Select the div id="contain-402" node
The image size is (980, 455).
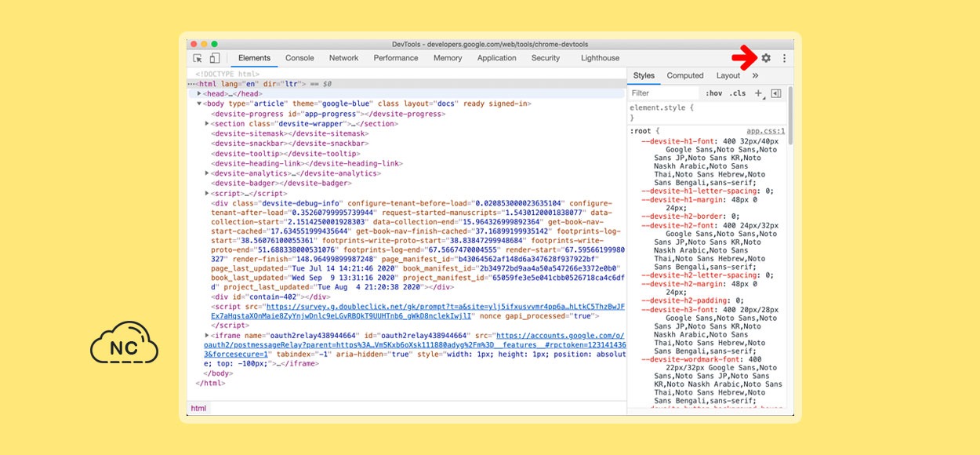270,297
